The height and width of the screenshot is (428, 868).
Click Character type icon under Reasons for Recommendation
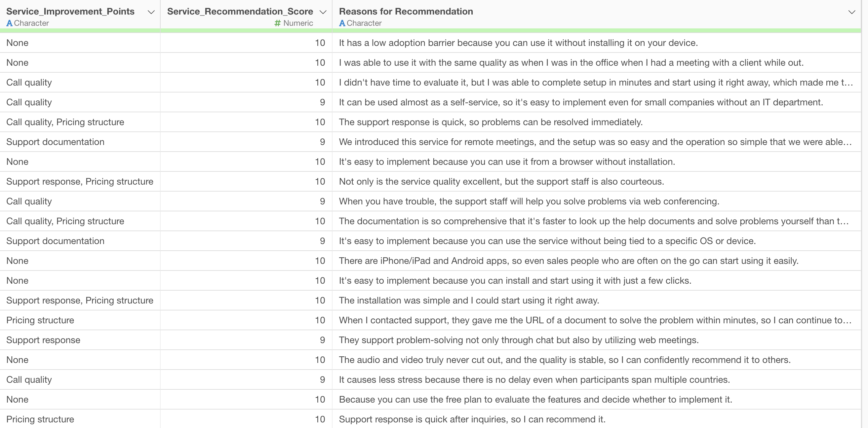(x=342, y=23)
